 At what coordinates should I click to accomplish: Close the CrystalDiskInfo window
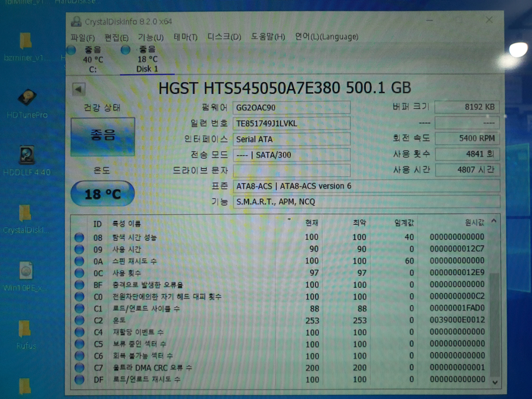pyautogui.click(x=489, y=20)
